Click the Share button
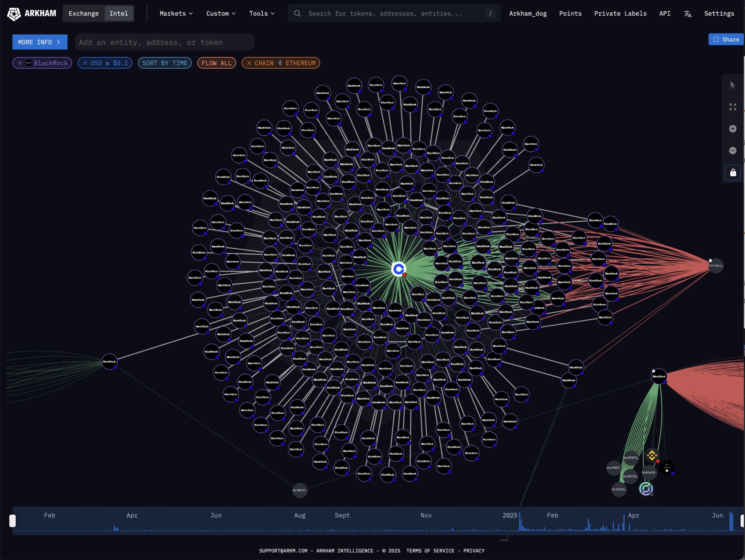The height and width of the screenshot is (560, 745). 726,39
